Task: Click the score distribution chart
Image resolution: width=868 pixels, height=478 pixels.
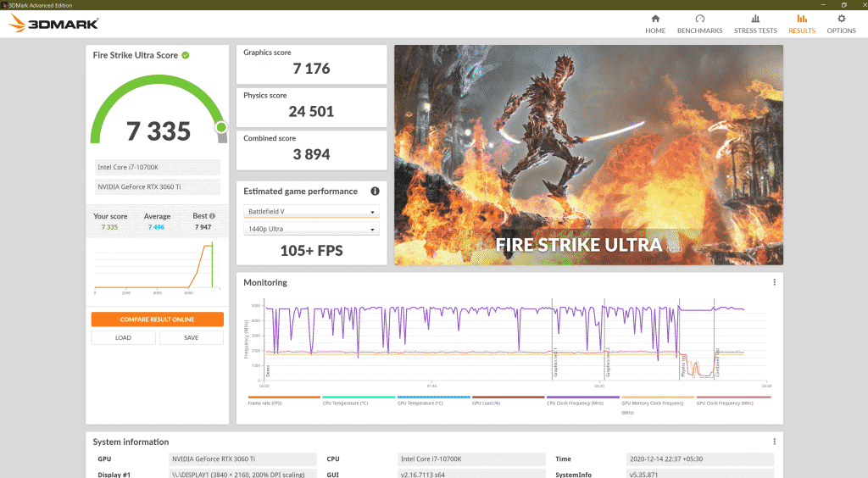Action: (157, 267)
